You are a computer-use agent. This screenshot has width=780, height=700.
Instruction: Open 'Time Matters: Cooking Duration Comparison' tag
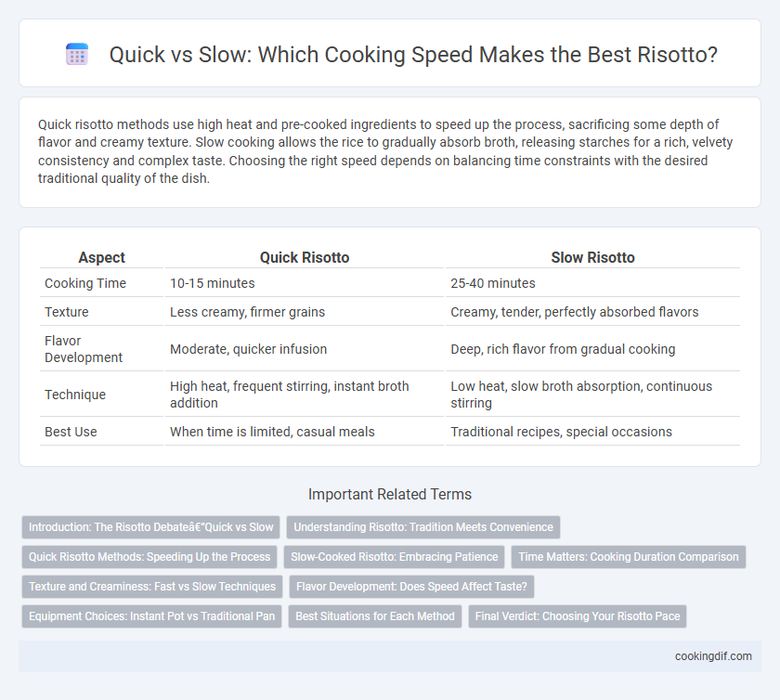tap(629, 557)
